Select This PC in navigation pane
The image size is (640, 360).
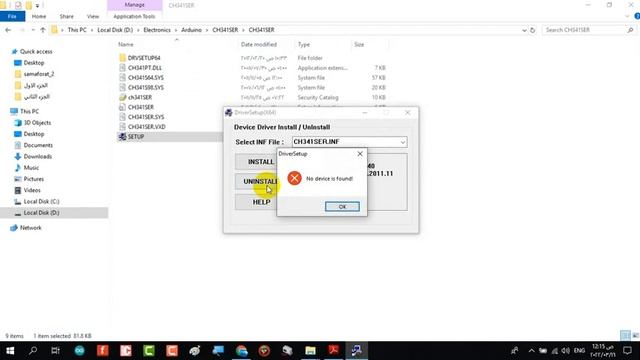point(29,111)
